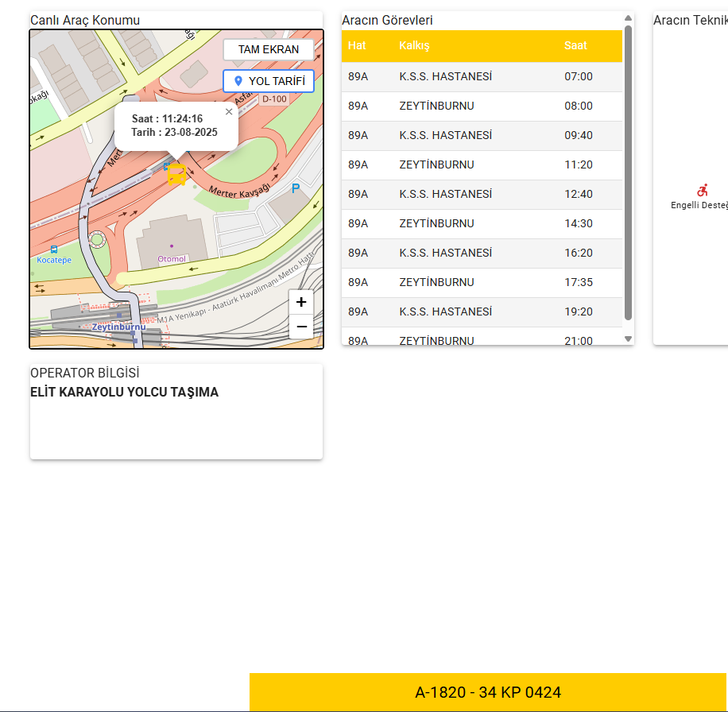
Task: Zoom out on the map
Action: coord(301,326)
